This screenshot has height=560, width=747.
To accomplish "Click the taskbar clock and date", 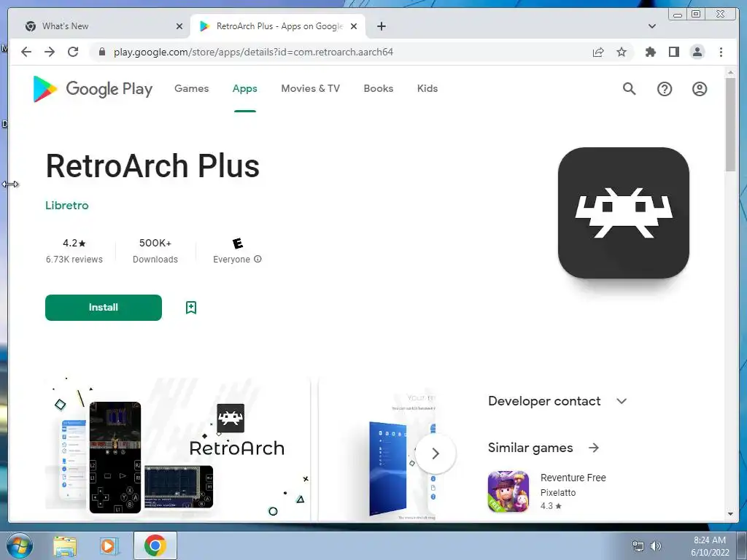I will coord(710,546).
